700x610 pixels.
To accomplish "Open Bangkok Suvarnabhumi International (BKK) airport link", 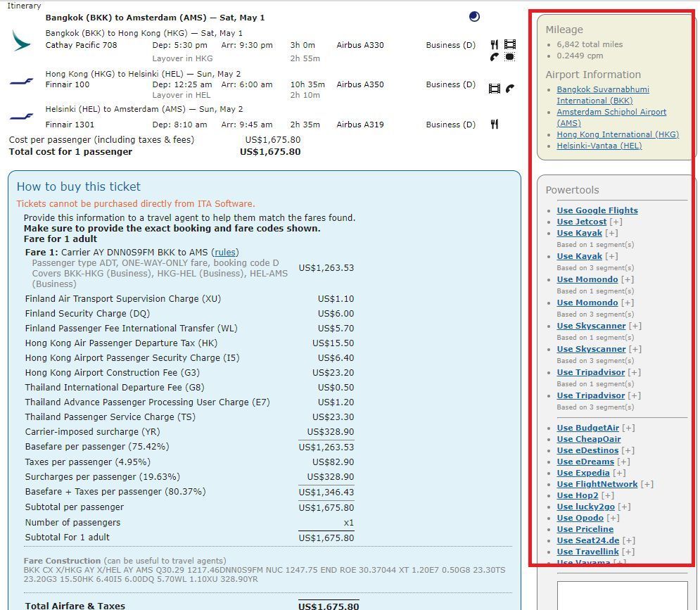I will 603,95.
